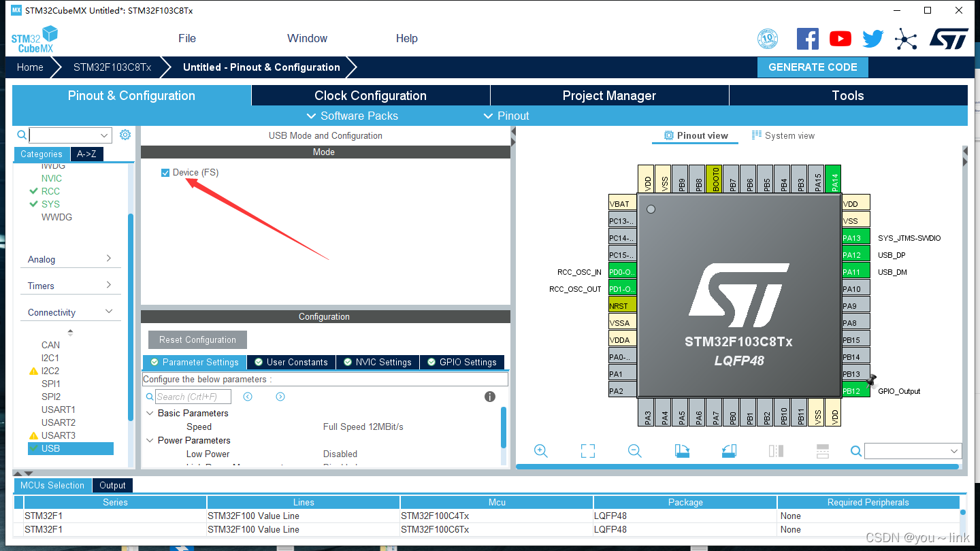
Task: Uncheck Device (FS) checkbox
Action: (x=165, y=173)
